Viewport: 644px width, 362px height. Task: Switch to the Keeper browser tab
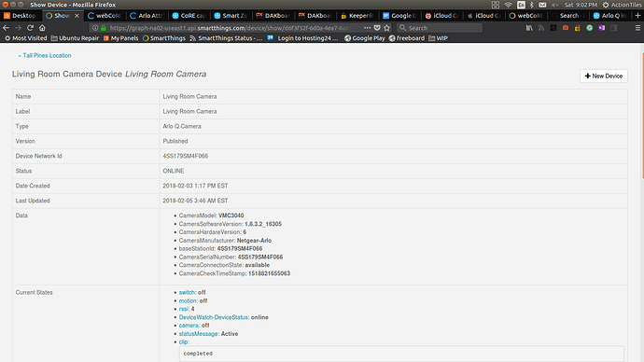(x=357, y=16)
